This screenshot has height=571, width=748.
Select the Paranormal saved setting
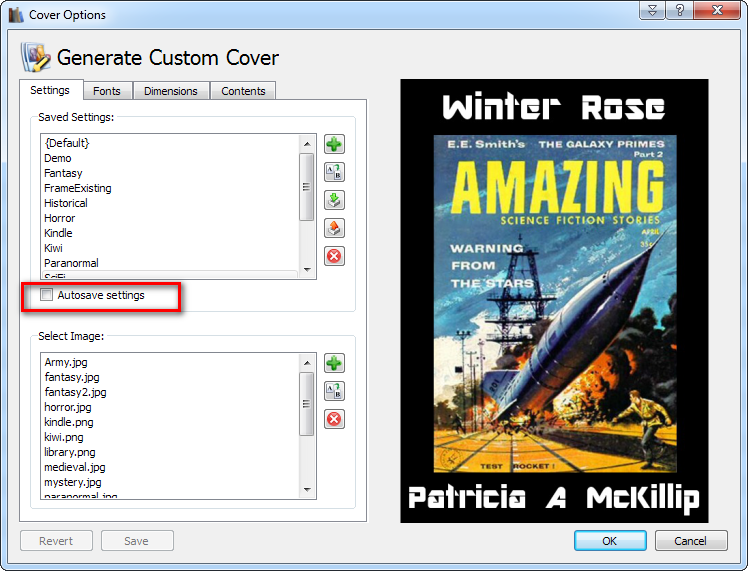[x=170, y=263]
